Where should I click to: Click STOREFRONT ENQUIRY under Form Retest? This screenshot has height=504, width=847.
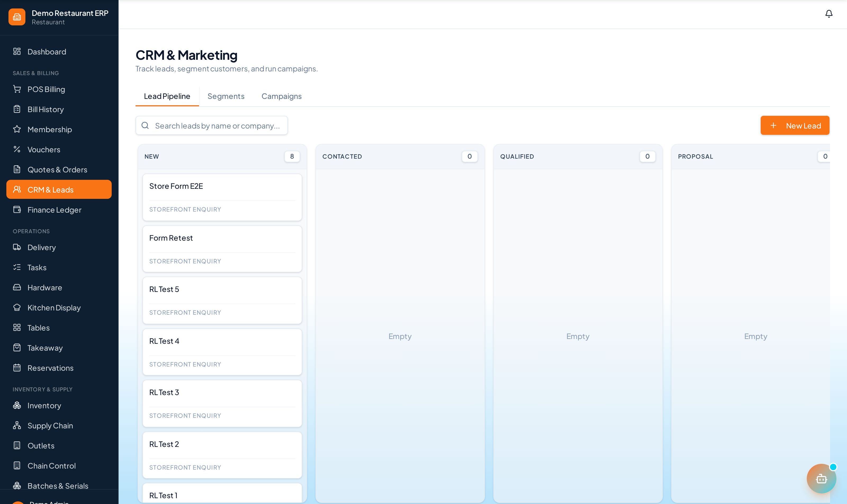click(185, 261)
